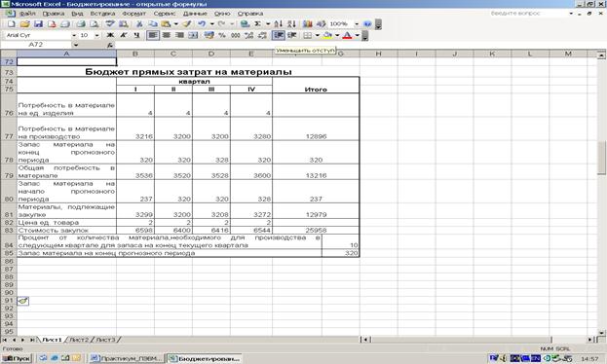This screenshot has width=607, height=364.
Task: Increase the decimal places
Action: click(x=248, y=35)
